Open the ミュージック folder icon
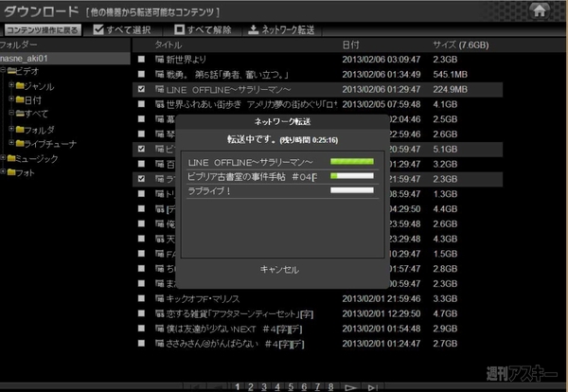 [11, 158]
